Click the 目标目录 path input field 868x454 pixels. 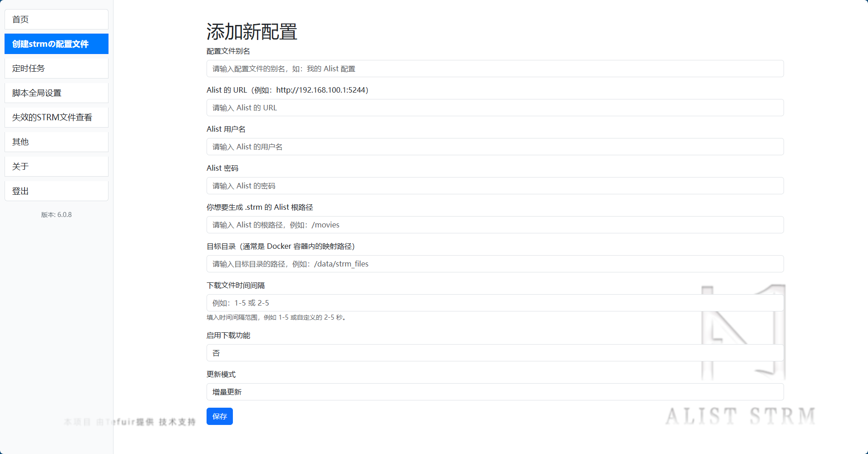tap(495, 264)
